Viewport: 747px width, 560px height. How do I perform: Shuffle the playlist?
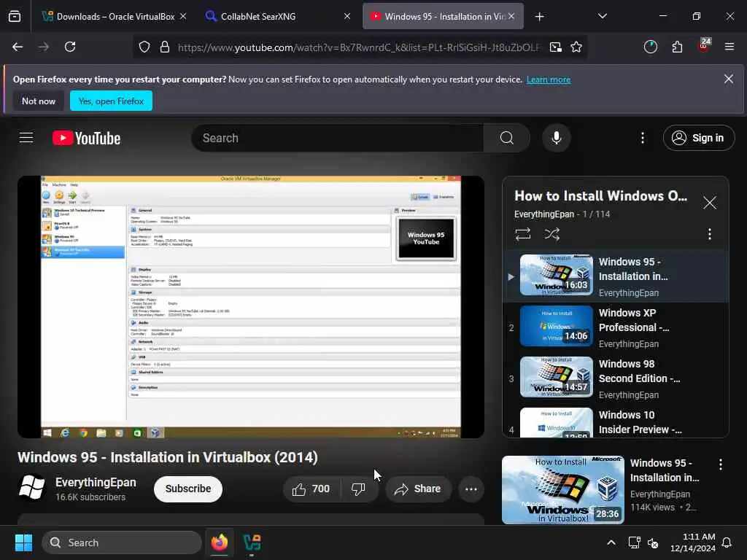[551, 234]
